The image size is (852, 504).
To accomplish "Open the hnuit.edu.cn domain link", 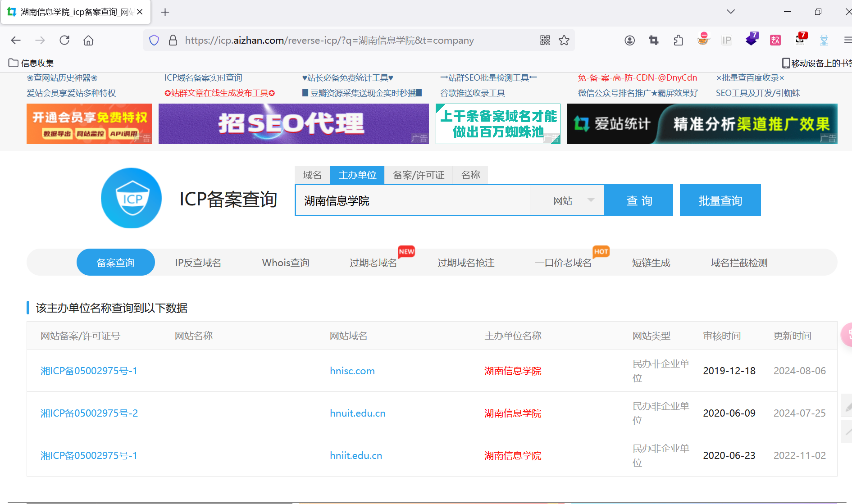I will click(x=358, y=413).
